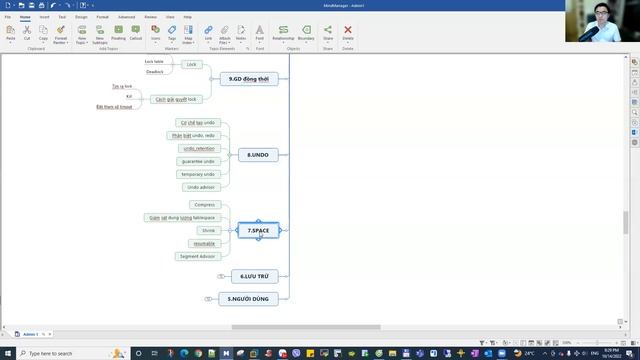640x360 pixels.
Task: Select the Segment Advisor subtopic
Action: pos(198,256)
